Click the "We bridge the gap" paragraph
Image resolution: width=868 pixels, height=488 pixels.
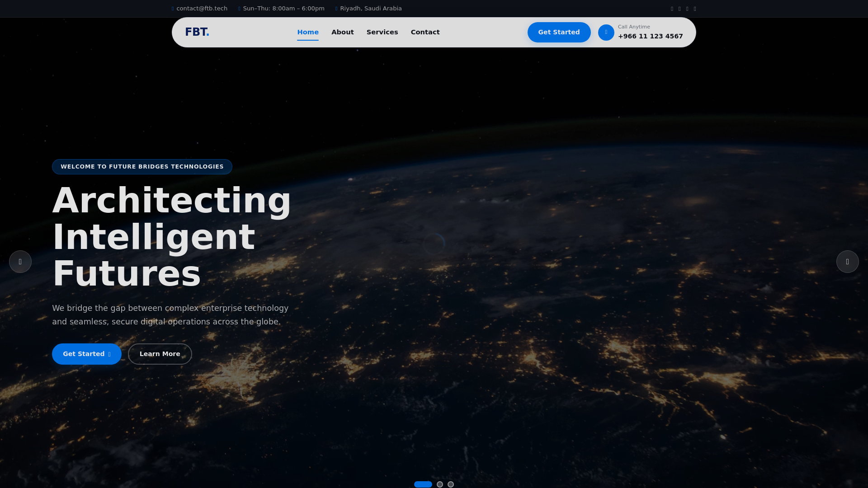170,315
